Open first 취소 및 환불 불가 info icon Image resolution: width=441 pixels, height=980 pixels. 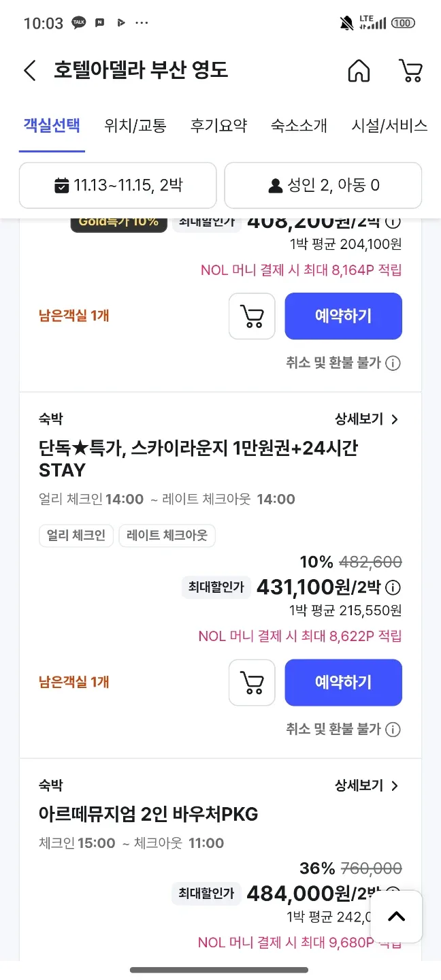pos(393,363)
